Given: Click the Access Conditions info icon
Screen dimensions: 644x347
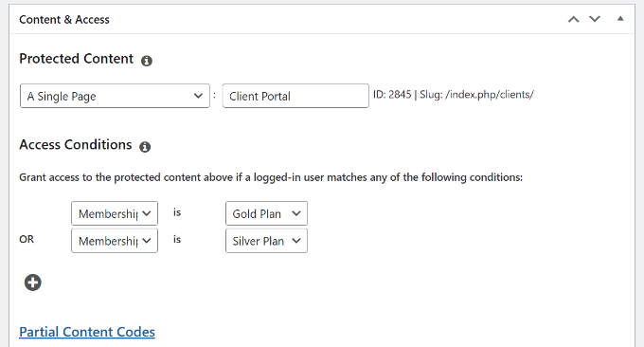Looking at the screenshot, I should point(145,147).
